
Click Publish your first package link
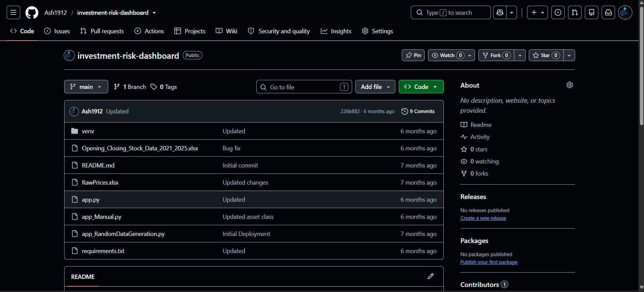click(x=489, y=262)
